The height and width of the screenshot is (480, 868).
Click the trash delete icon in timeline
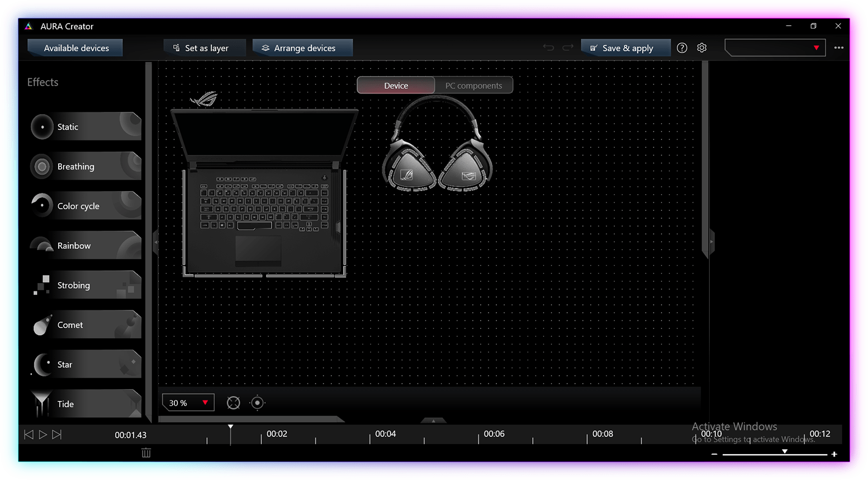pyautogui.click(x=146, y=453)
